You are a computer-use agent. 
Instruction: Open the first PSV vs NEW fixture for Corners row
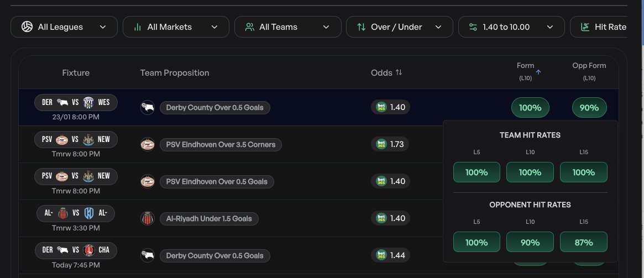point(76,139)
